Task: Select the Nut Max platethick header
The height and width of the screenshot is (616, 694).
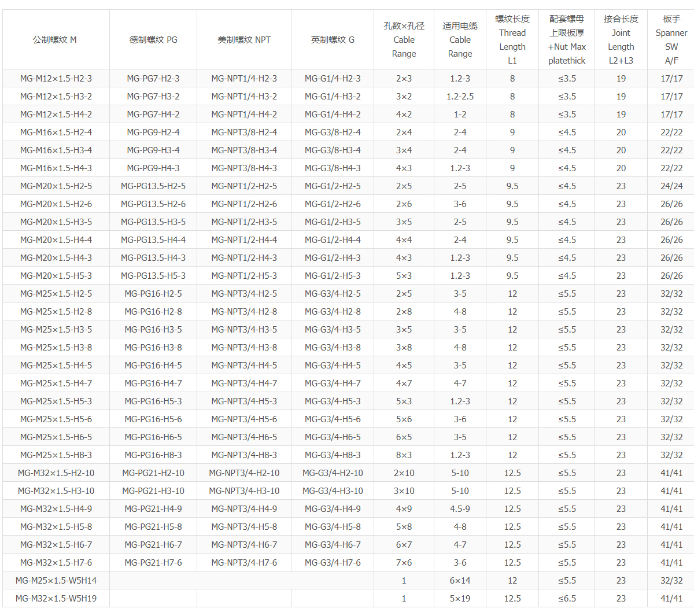Action: coord(567,40)
